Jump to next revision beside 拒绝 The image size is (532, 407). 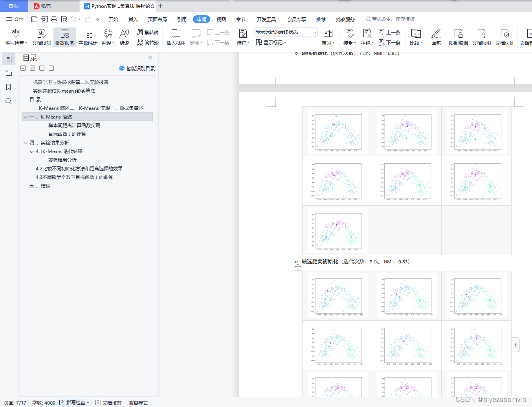[x=390, y=43]
